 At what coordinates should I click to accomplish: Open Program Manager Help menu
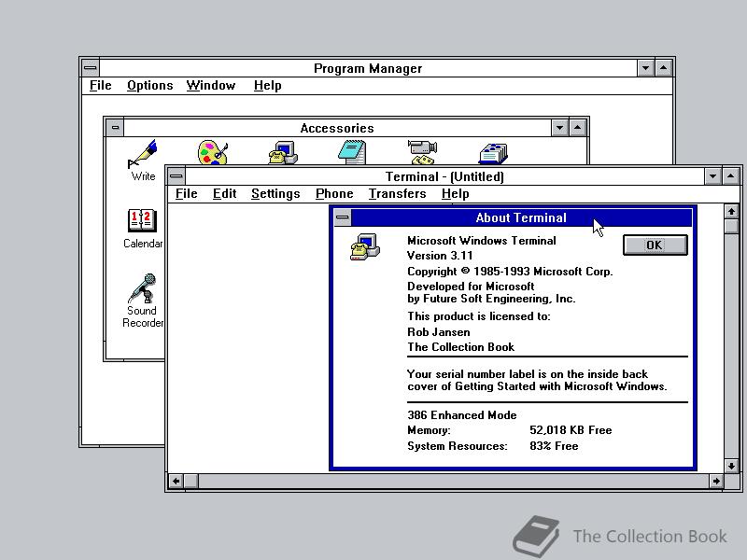coord(267,86)
